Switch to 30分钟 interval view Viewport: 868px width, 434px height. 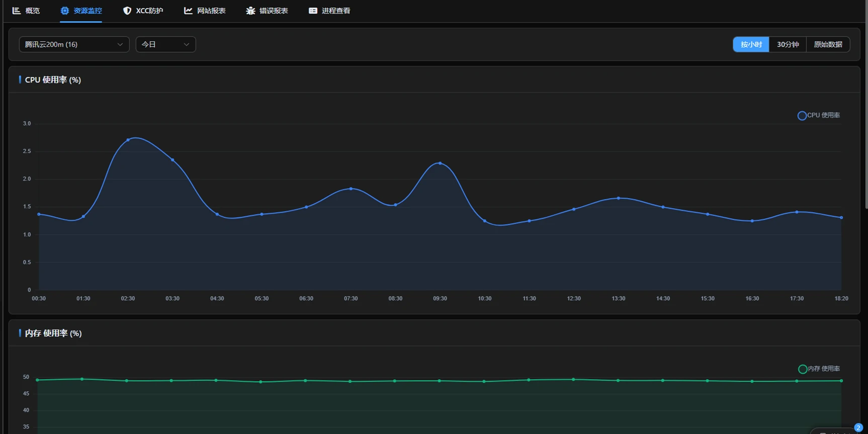788,44
